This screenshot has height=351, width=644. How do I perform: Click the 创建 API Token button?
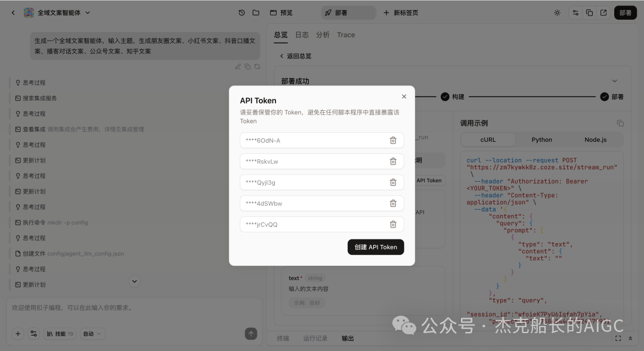click(376, 247)
